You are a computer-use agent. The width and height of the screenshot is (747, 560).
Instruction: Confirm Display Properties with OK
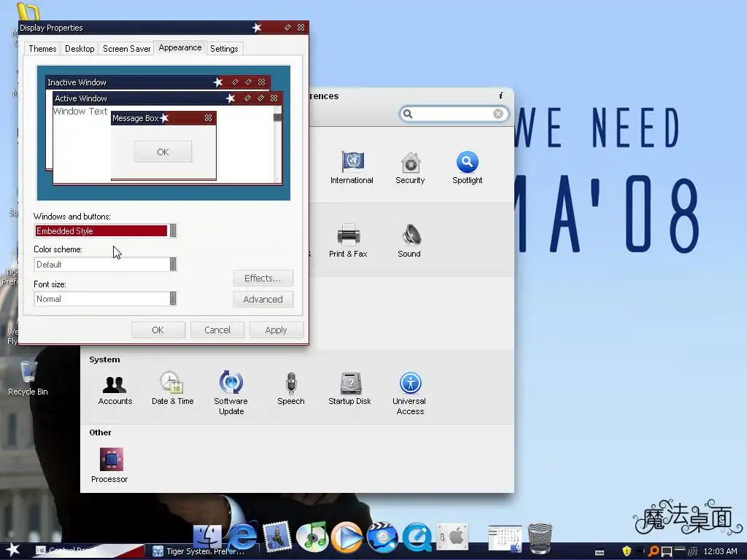click(x=158, y=330)
